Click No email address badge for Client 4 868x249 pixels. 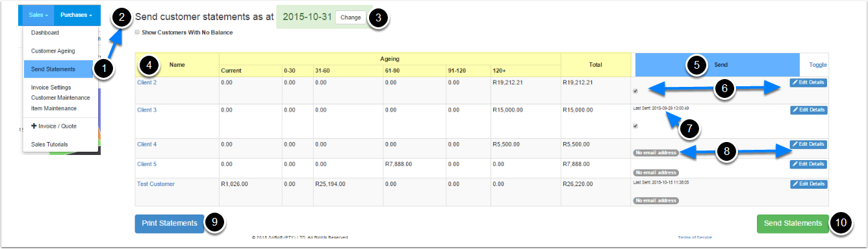point(656,153)
